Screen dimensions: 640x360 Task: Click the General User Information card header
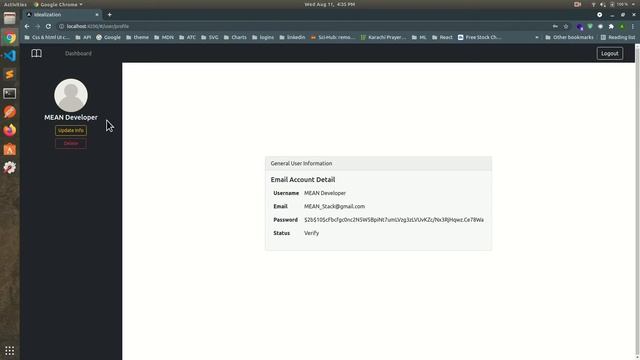click(x=378, y=163)
